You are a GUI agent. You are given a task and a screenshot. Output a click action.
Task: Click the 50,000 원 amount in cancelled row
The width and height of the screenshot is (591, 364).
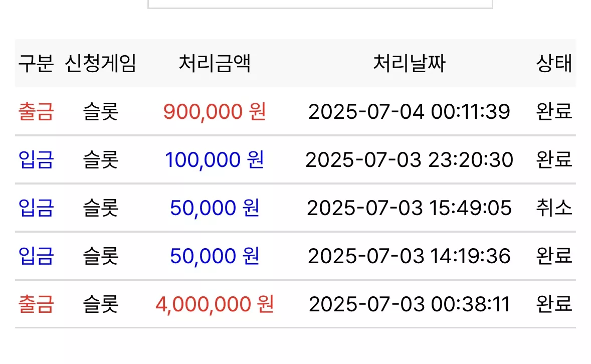(215, 208)
